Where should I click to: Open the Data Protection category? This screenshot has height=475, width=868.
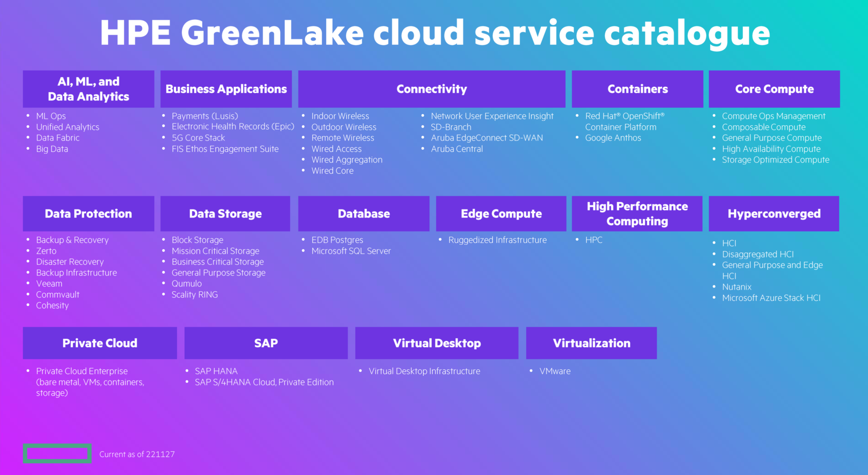[x=89, y=214]
